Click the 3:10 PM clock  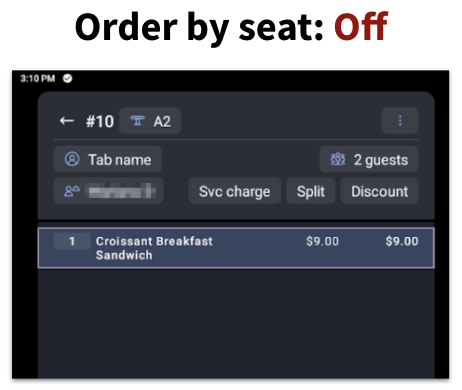38,79
